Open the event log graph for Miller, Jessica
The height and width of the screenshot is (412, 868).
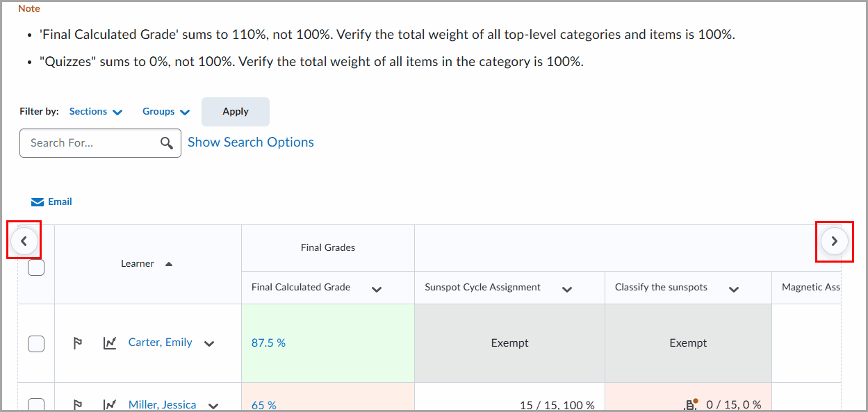[x=109, y=404]
